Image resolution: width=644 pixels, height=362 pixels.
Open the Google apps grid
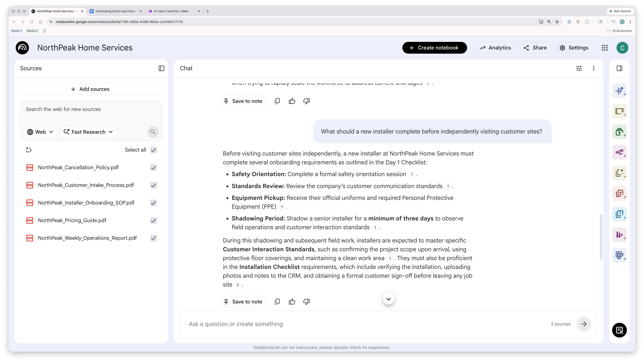click(x=605, y=48)
